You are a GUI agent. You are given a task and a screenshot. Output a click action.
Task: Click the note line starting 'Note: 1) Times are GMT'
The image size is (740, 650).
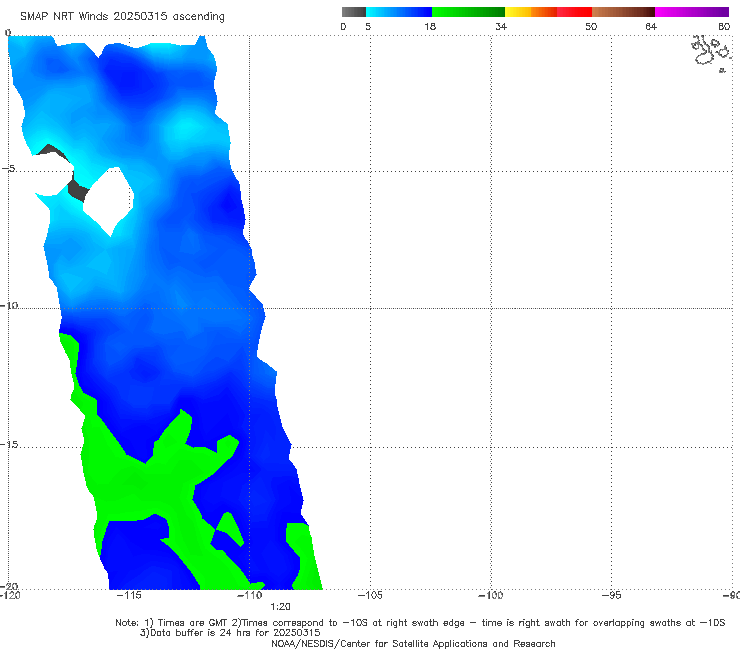[420, 623]
